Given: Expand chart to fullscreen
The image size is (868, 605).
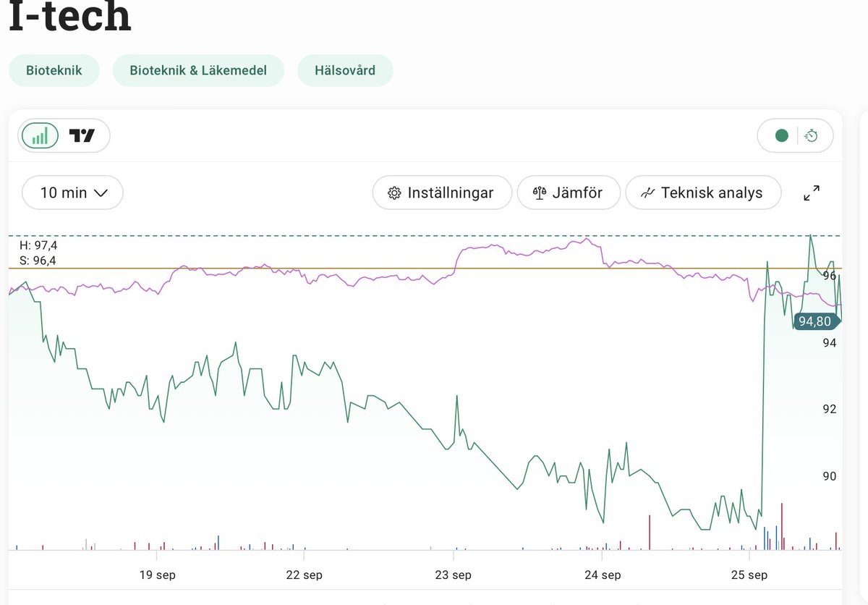Looking at the screenshot, I should pos(812,193).
